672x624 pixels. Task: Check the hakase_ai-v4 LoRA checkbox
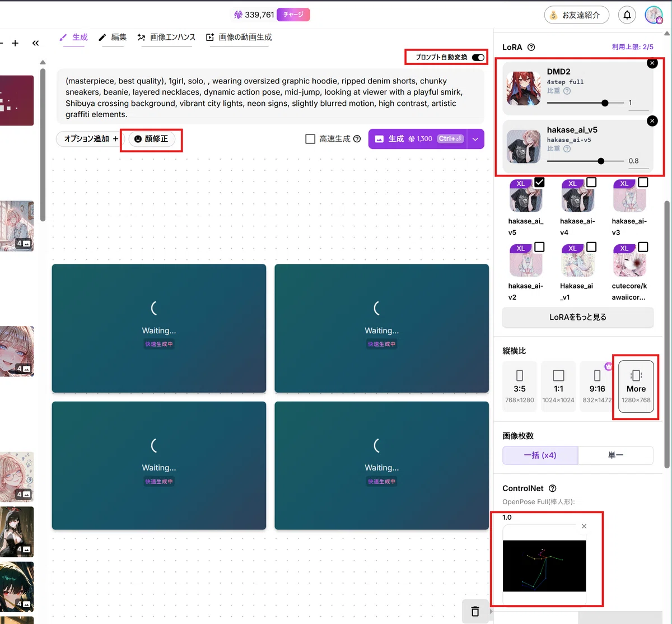pyautogui.click(x=591, y=182)
